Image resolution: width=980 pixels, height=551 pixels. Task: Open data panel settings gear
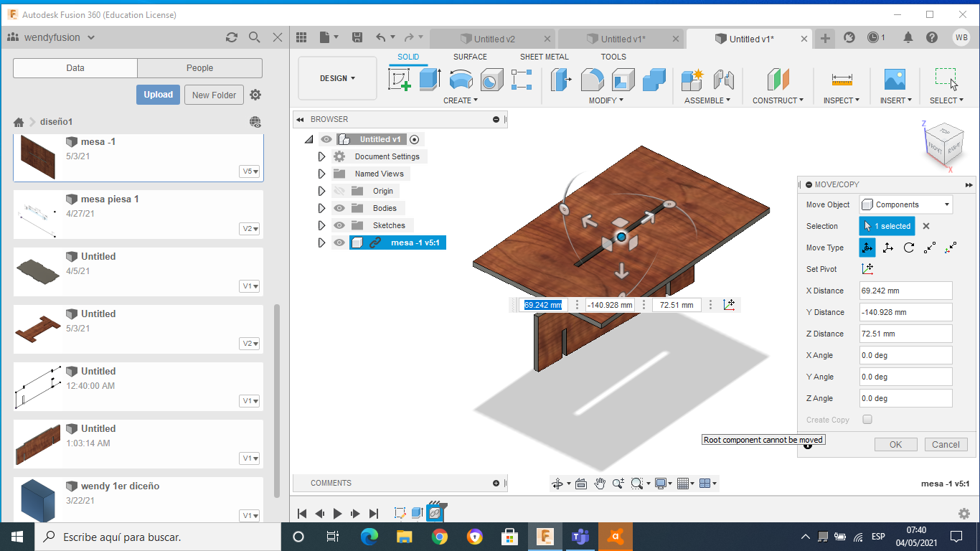(255, 95)
